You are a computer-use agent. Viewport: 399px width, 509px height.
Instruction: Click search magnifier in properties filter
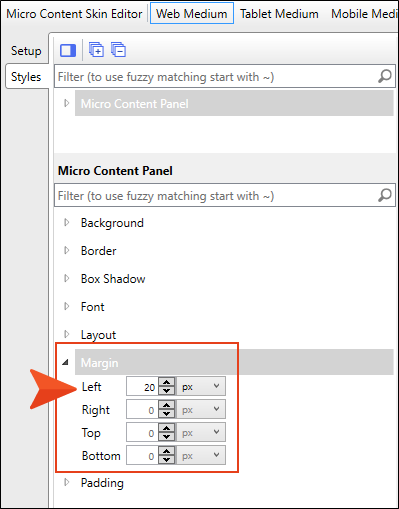click(x=385, y=195)
